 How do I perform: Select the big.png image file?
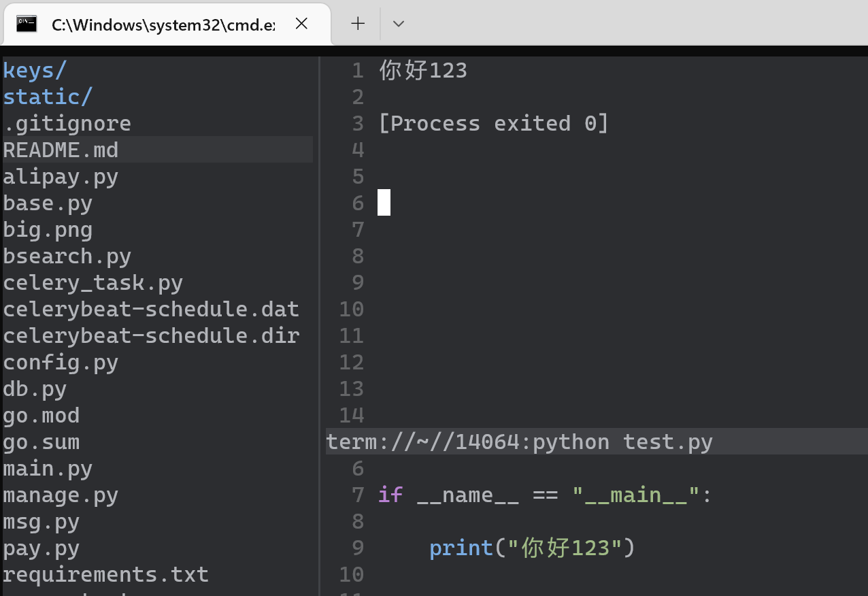[x=48, y=230]
